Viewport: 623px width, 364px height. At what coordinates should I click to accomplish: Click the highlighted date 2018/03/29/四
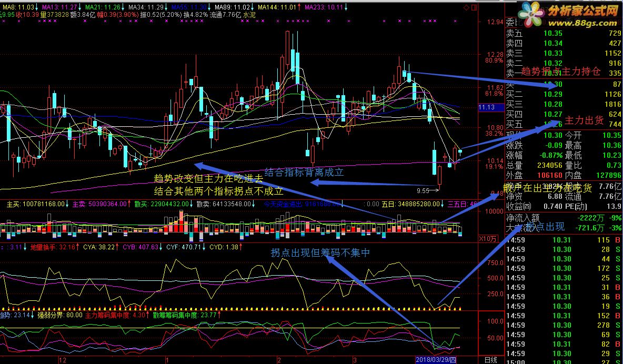point(436,360)
